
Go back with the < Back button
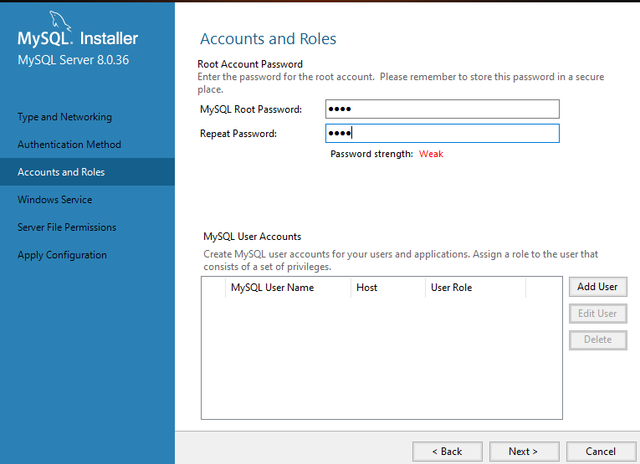[x=447, y=451]
